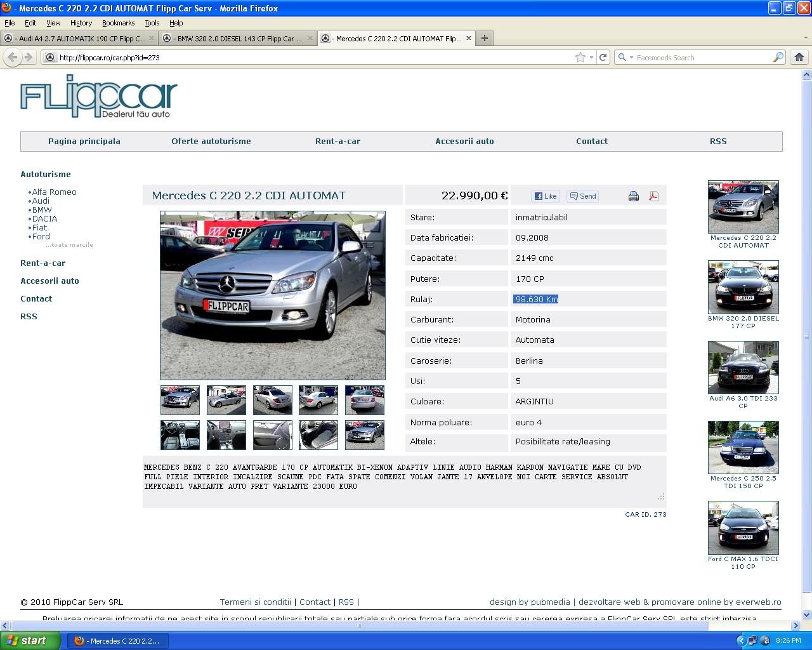Select last gallery thumbnail in bottom row
The image size is (812, 650).
[x=365, y=435]
